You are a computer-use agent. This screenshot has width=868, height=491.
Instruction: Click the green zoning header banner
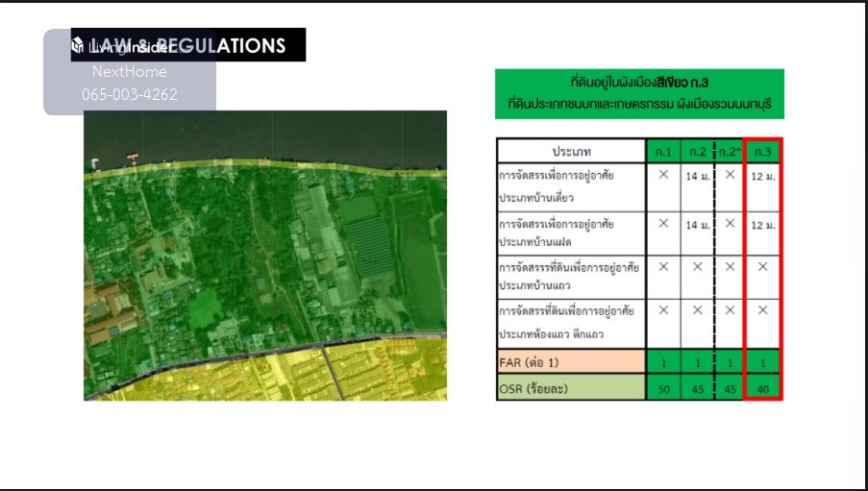coord(639,93)
